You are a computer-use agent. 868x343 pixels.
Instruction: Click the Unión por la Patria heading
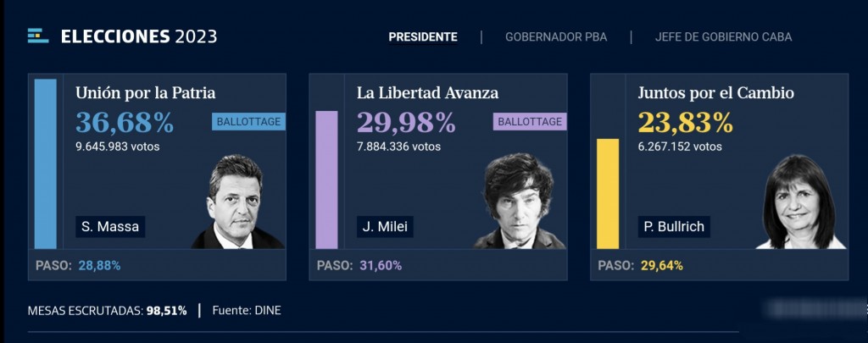click(x=146, y=93)
